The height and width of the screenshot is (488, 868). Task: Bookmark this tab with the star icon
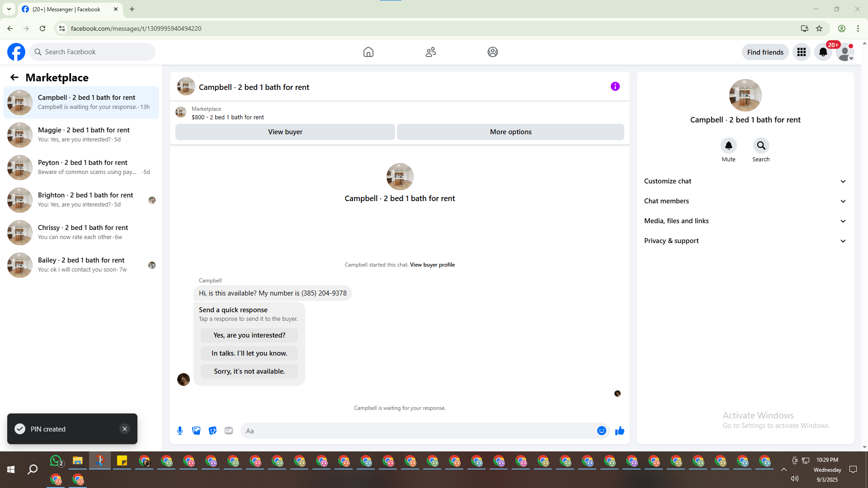click(x=819, y=28)
